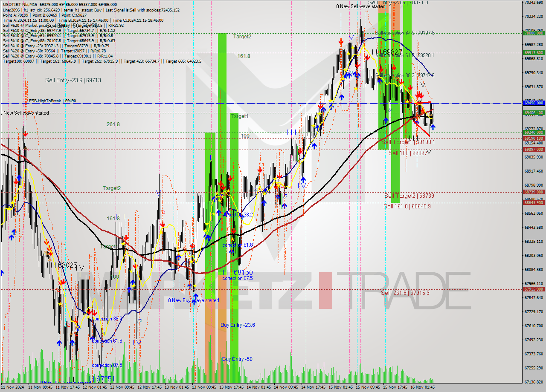Click the 'Sell correction 61.8 | 69920.1' label
The height and width of the screenshot is (392, 546).
click(405, 55)
